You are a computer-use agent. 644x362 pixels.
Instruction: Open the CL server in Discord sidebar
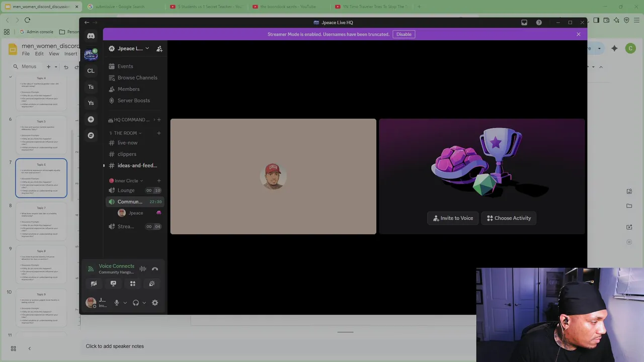[x=91, y=70]
